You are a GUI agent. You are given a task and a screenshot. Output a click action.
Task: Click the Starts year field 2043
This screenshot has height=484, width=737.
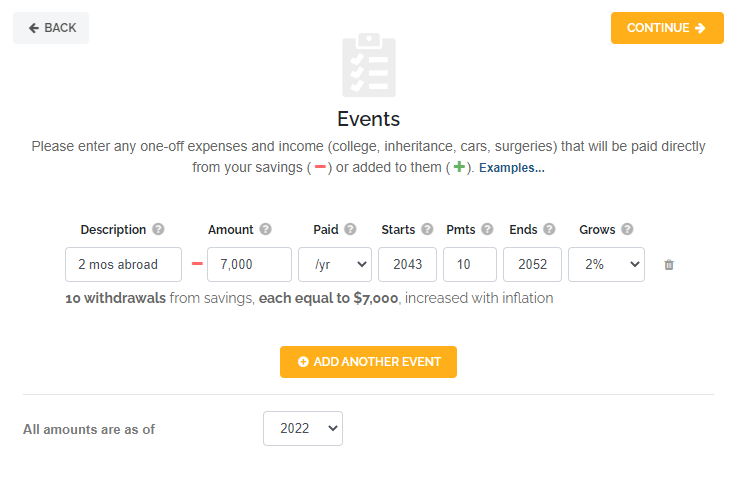click(408, 265)
